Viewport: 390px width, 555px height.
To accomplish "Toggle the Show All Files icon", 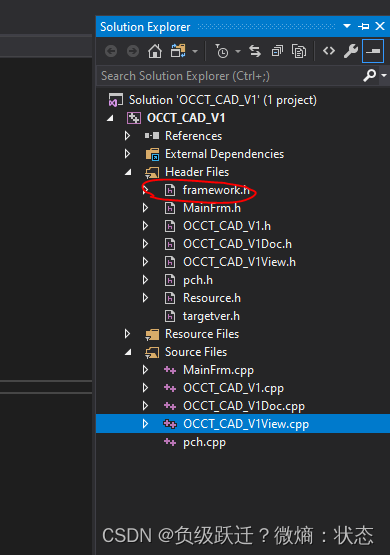I will coord(299,51).
